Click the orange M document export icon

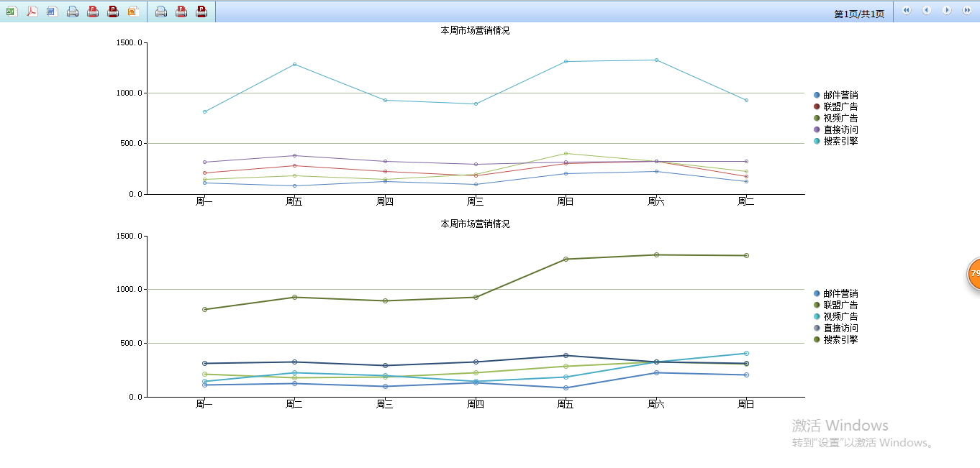point(133,11)
